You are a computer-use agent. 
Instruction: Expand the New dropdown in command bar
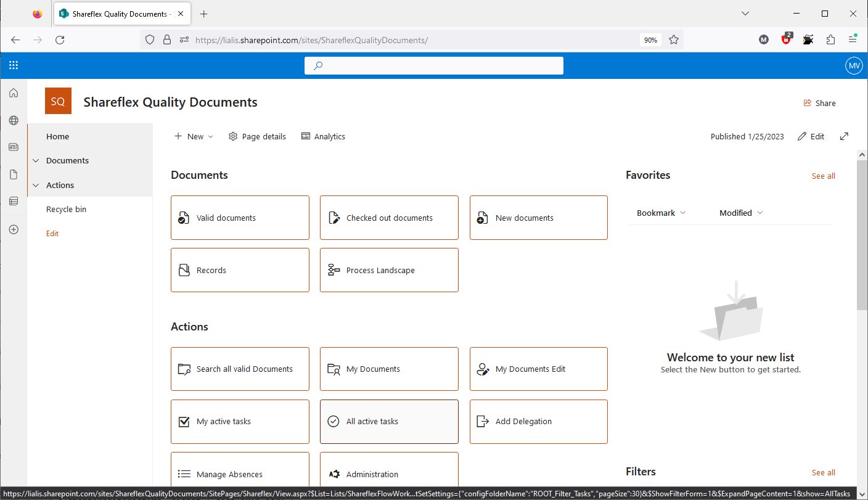point(194,136)
